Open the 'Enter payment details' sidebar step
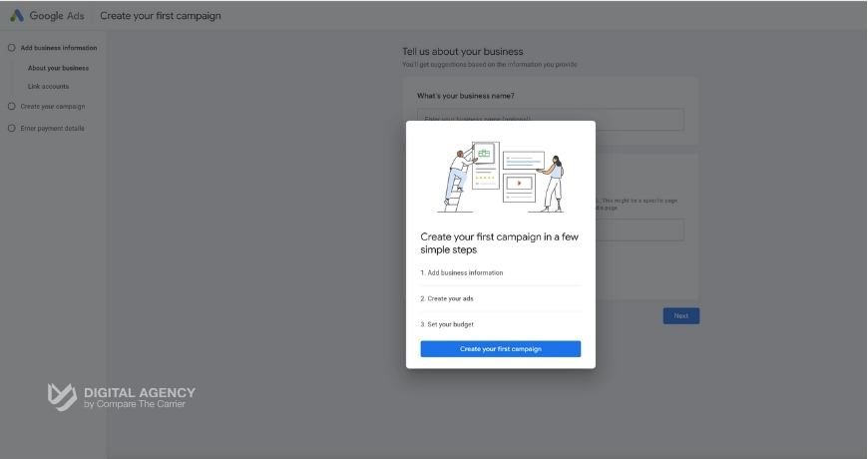The width and height of the screenshot is (868, 459). (x=53, y=128)
